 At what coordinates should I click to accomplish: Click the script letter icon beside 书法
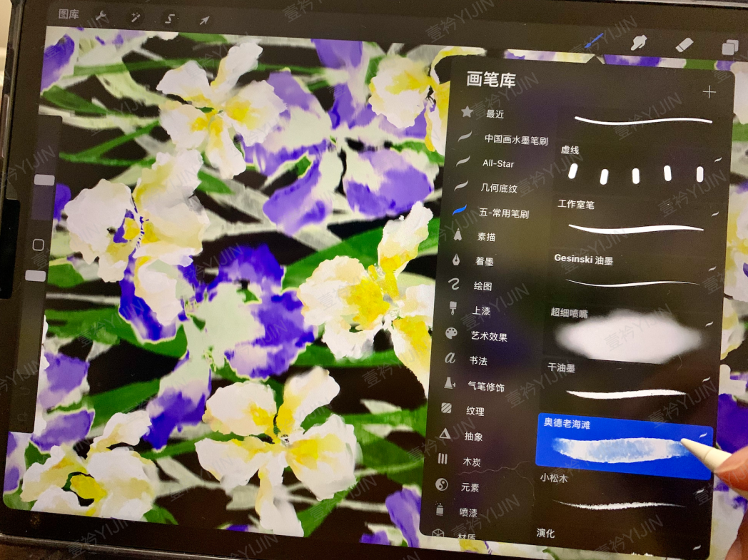pos(450,357)
